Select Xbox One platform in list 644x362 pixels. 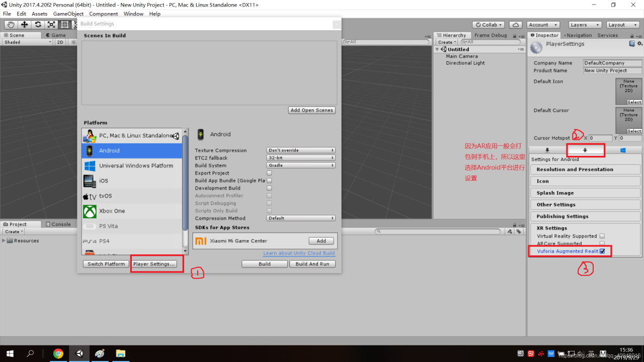[x=131, y=211]
